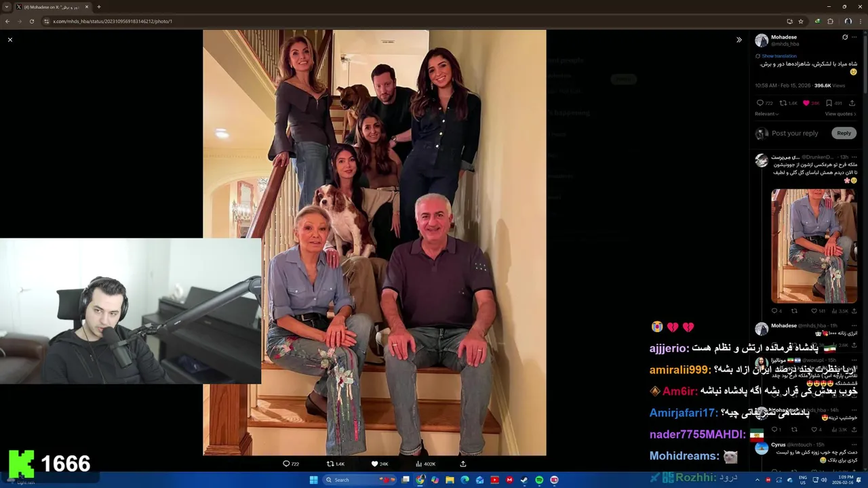Reply to the DrunkenD comment showing 4 replies

tap(774, 311)
